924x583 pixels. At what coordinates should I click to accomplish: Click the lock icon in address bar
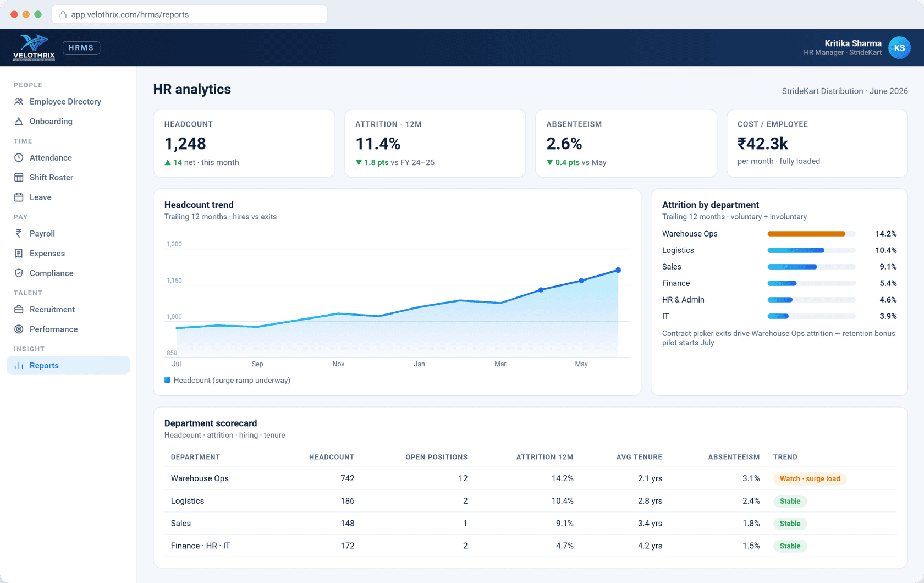[x=63, y=15]
